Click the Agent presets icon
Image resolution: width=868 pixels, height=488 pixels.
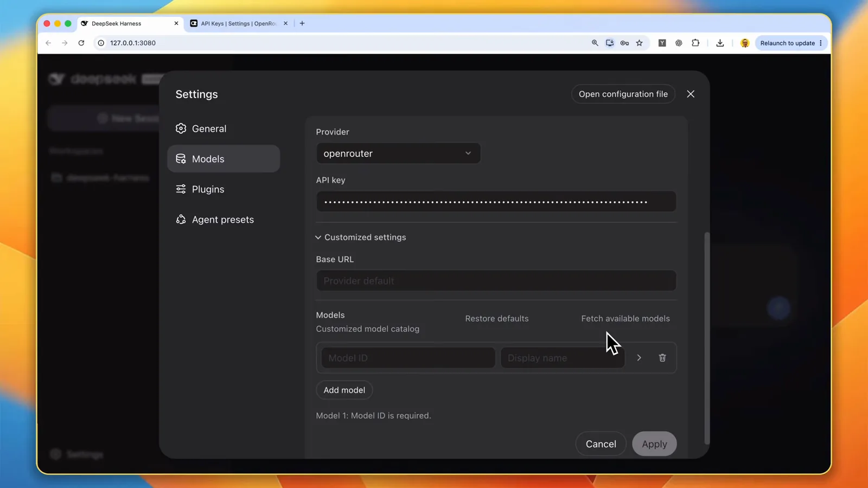181,220
